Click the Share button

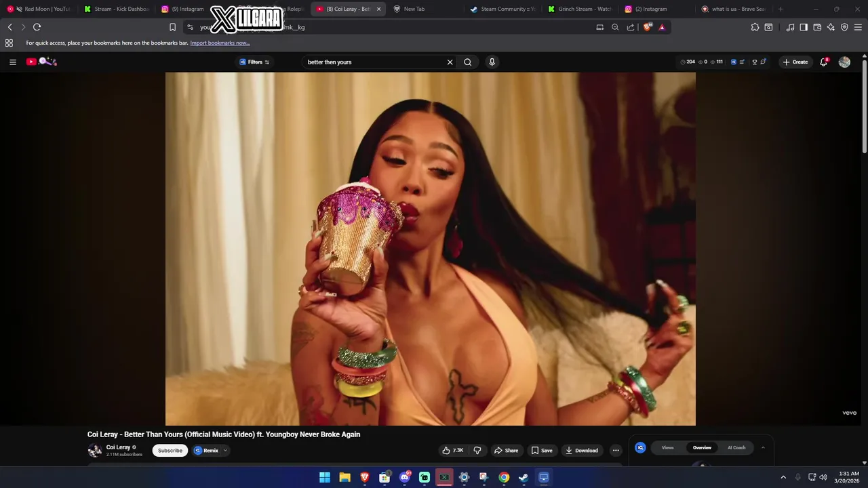point(506,450)
